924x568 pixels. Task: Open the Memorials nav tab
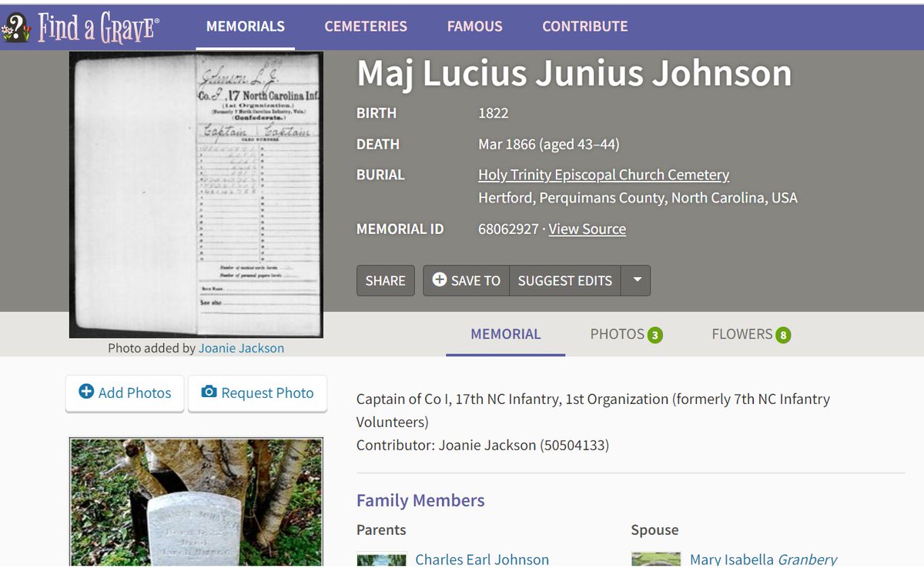pyautogui.click(x=246, y=26)
